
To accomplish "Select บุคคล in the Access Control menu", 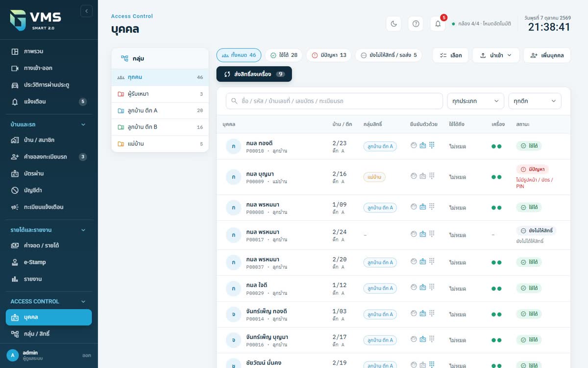I will pyautogui.click(x=49, y=317).
